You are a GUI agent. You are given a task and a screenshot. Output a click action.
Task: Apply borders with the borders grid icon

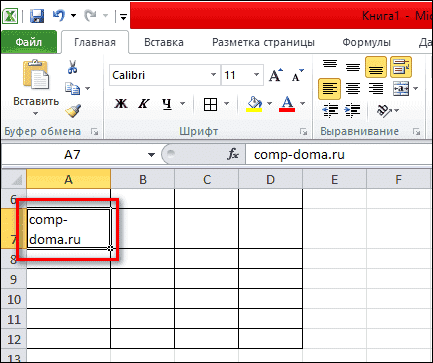pos(210,104)
